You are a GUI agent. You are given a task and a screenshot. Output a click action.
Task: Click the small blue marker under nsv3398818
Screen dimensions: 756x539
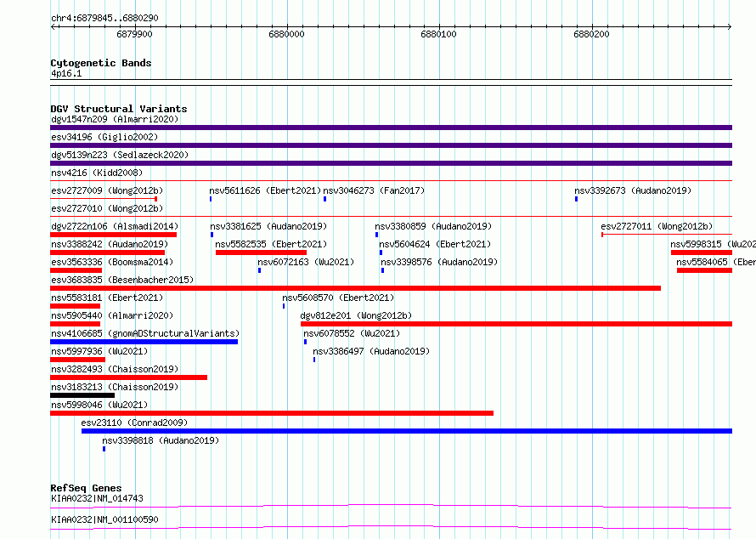(104, 449)
